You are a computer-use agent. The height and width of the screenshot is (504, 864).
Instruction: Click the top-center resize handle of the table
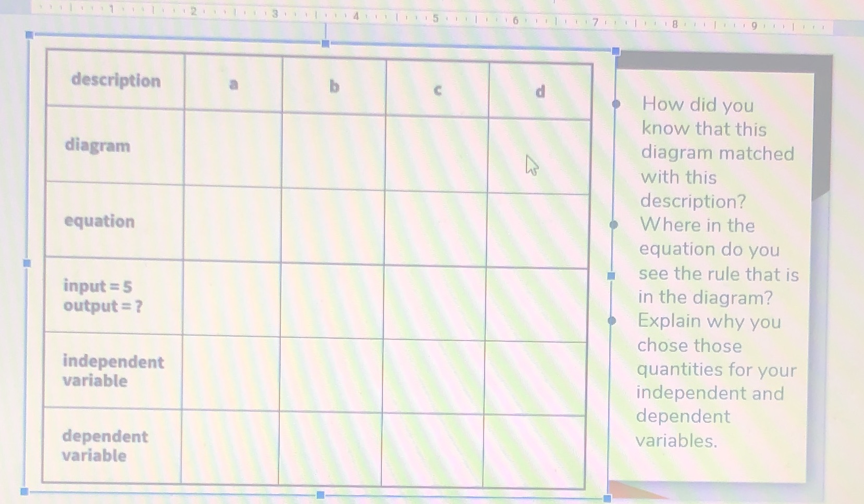[325, 44]
